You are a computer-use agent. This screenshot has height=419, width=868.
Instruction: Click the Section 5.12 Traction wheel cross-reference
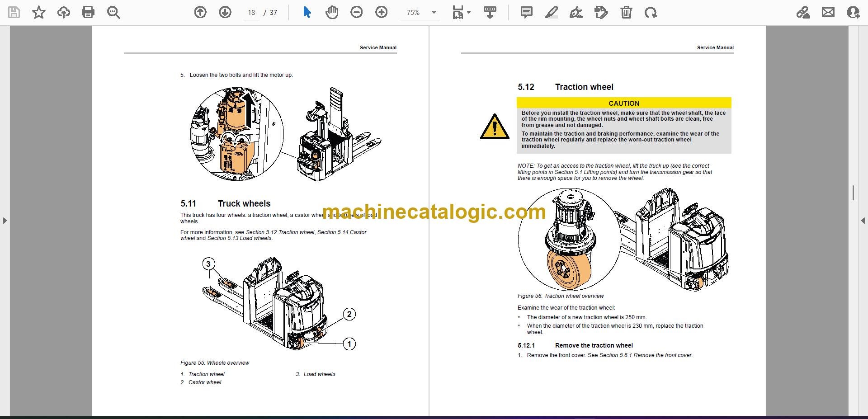tap(280, 232)
